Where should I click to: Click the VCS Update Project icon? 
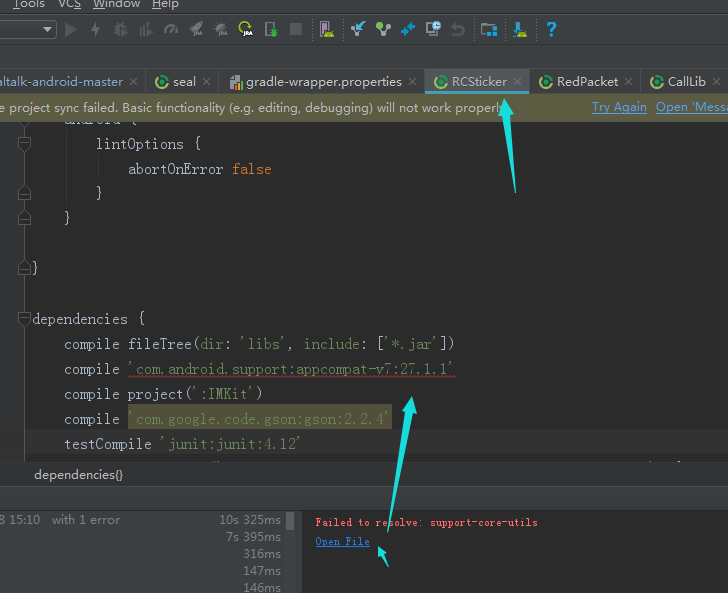(358, 29)
